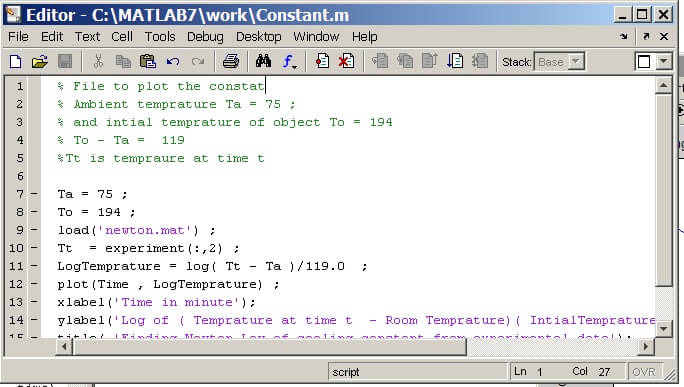Click the horizontal scrollbar thumb

270,347
